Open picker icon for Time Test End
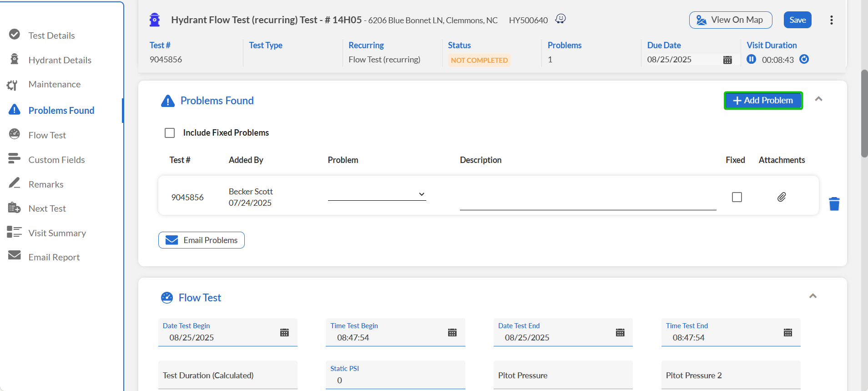 (x=788, y=332)
